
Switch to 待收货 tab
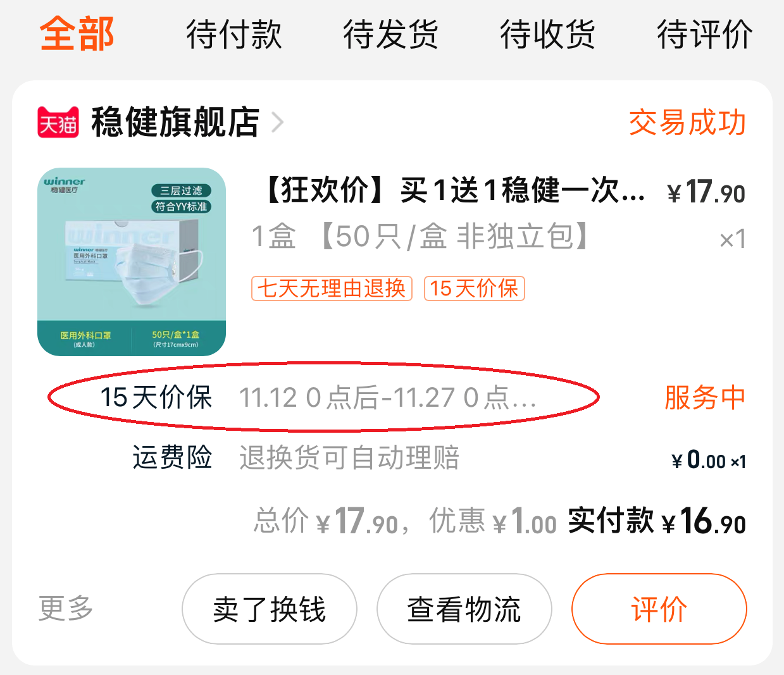tap(547, 34)
